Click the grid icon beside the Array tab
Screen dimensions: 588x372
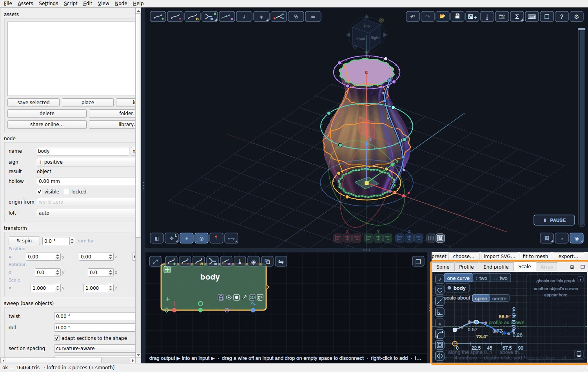(572, 267)
